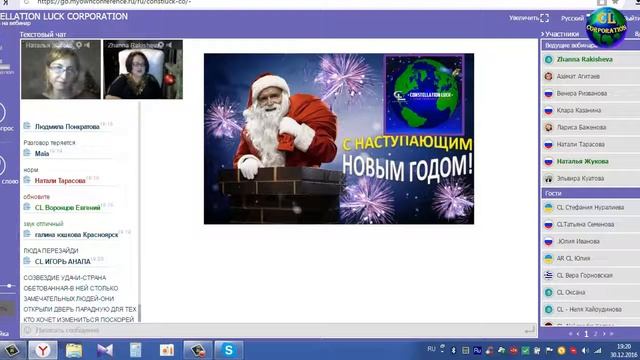Click chat author Людмила Понкратова

67,127
